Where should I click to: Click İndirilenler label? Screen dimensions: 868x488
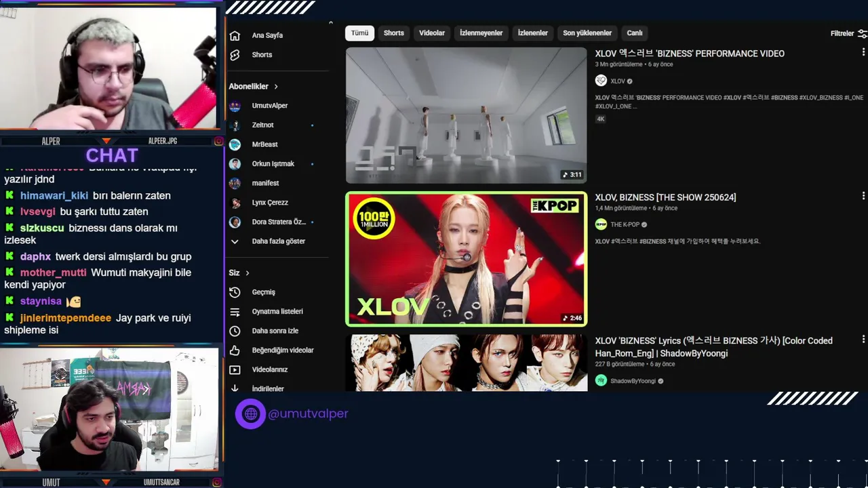pos(267,389)
